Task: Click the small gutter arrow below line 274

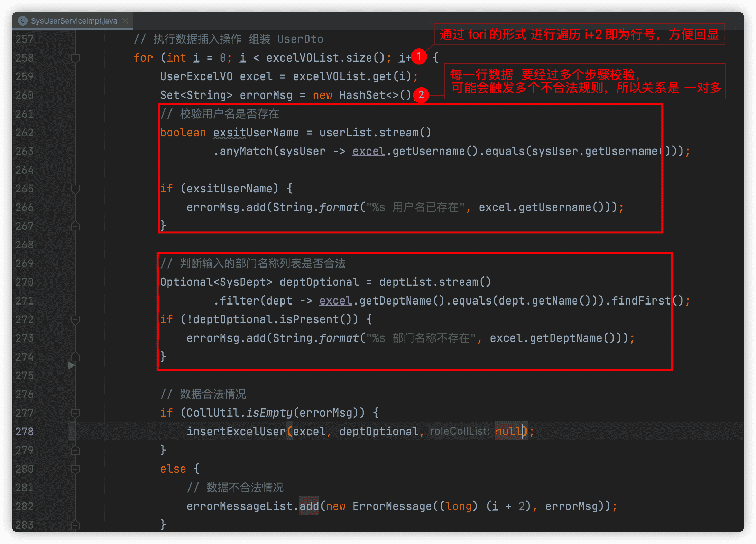Action: pyautogui.click(x=72, y=365)
